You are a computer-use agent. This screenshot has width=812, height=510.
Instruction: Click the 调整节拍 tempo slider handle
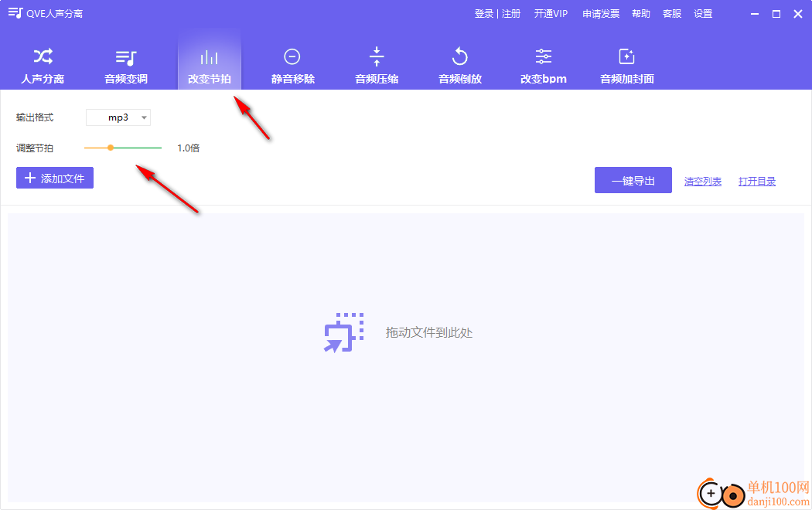[x=111, y=148]
